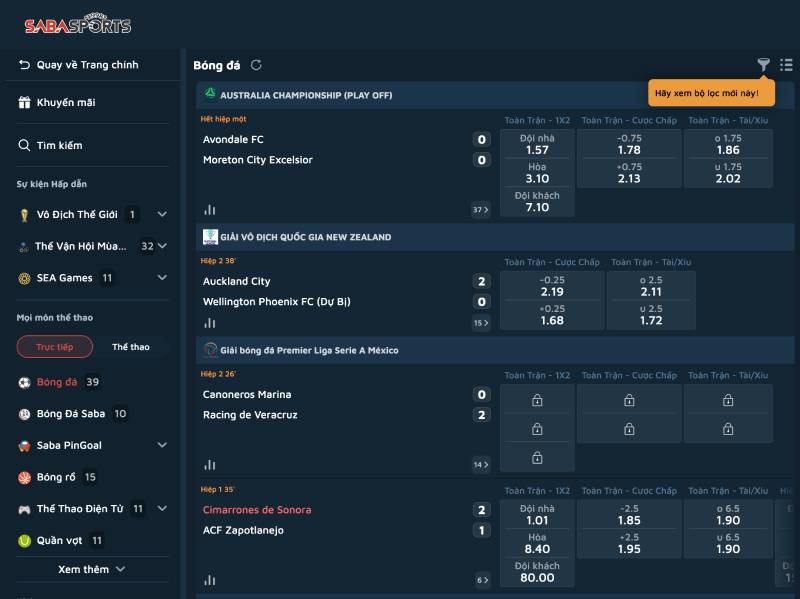Image resolution: width=800 pixels, height=599 pixels.
Task: Click the Saba Sports logo
Action: click(x=78, y=25)
